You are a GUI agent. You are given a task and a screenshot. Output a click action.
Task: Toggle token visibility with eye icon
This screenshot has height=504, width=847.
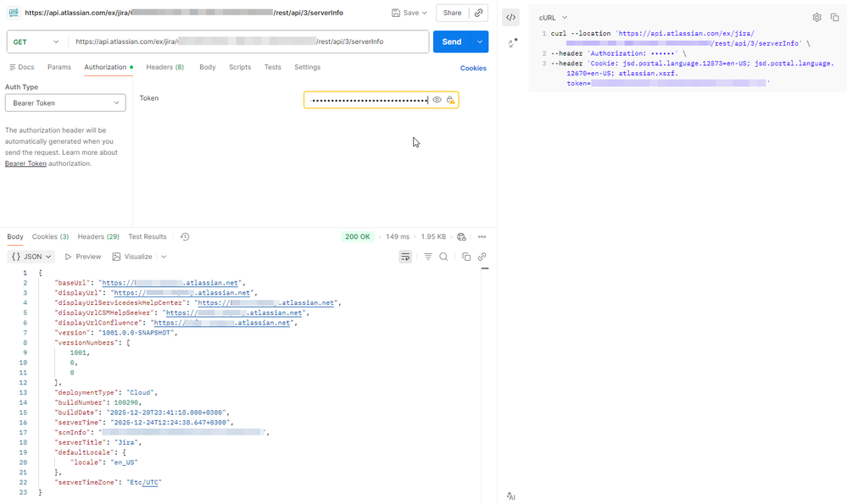pyautogui.click(x=437, y=100)
